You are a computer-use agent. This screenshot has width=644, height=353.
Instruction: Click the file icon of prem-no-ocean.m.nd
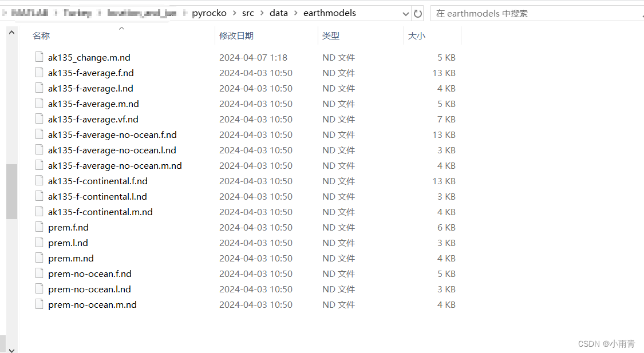point(39,304)
